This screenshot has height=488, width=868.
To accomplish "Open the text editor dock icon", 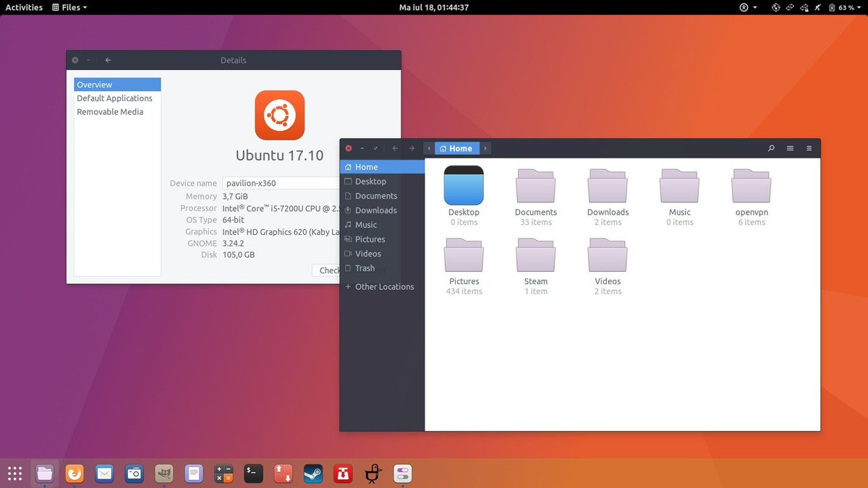I will pos(193,474).
